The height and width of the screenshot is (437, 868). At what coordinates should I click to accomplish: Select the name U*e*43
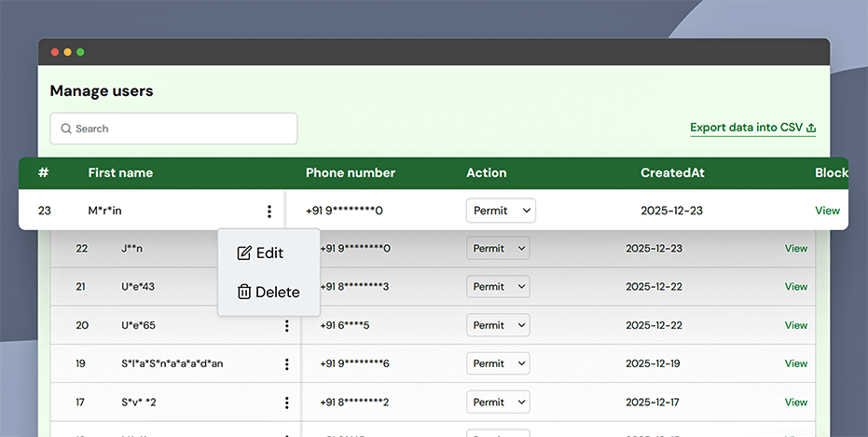(x=138, y=287)
